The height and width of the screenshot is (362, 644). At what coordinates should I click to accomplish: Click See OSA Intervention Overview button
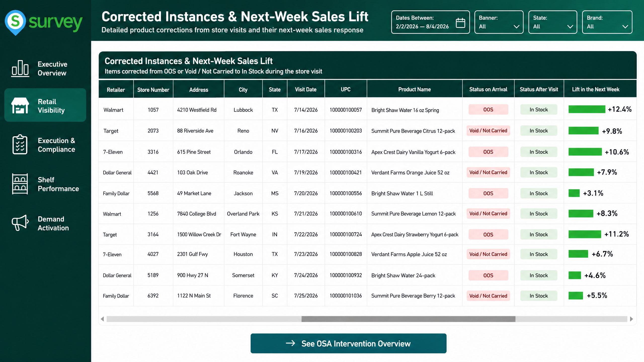[348, 343]
